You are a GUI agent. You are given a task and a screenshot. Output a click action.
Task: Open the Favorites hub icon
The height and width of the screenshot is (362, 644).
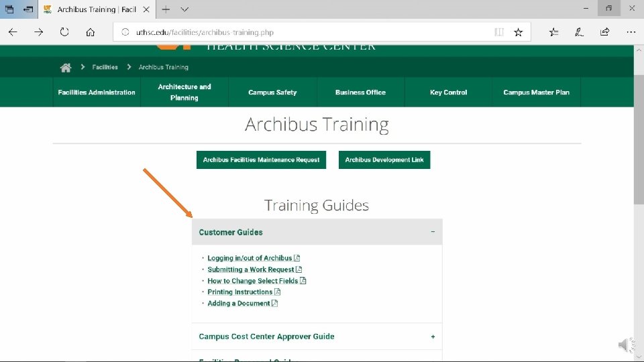coord(553,32)
